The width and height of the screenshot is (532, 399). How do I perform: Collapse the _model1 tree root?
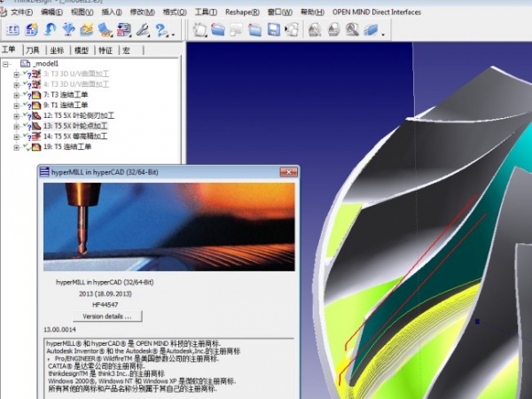pos(7,65)
